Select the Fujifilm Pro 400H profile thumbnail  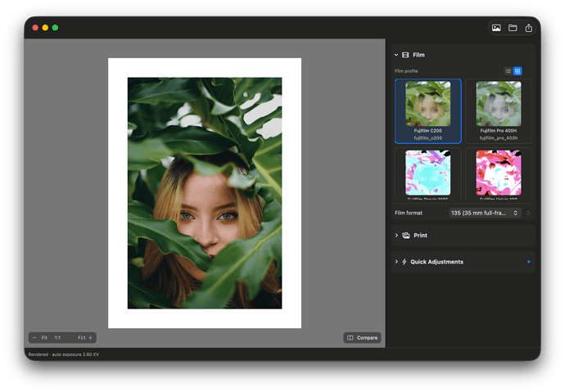[x=499, y=104]
